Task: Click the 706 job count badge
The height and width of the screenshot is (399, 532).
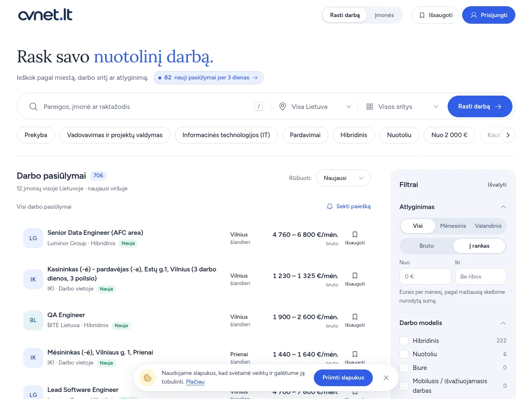Action: pos(98,176)
